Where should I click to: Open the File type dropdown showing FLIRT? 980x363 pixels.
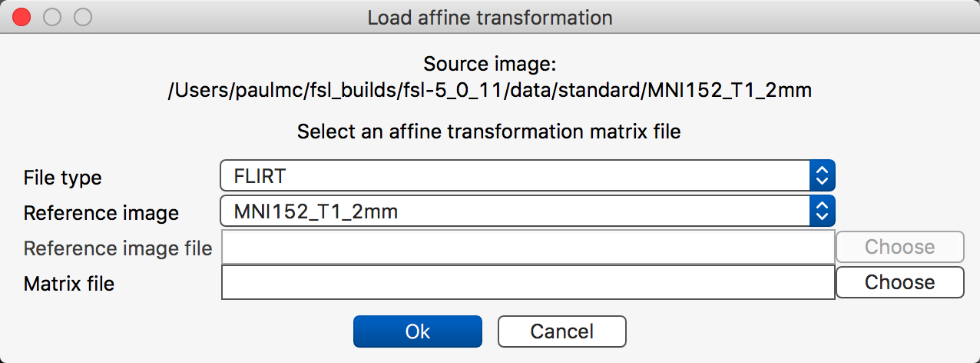[515, 176]
